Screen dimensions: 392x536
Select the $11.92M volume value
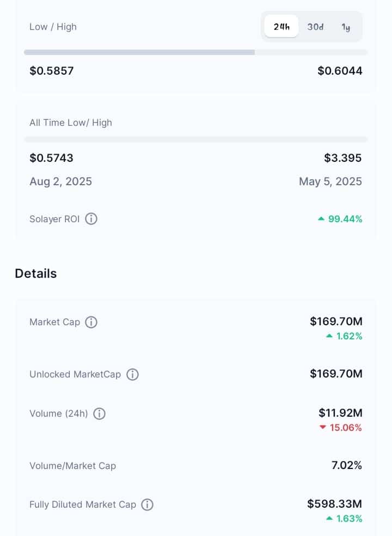340,413
